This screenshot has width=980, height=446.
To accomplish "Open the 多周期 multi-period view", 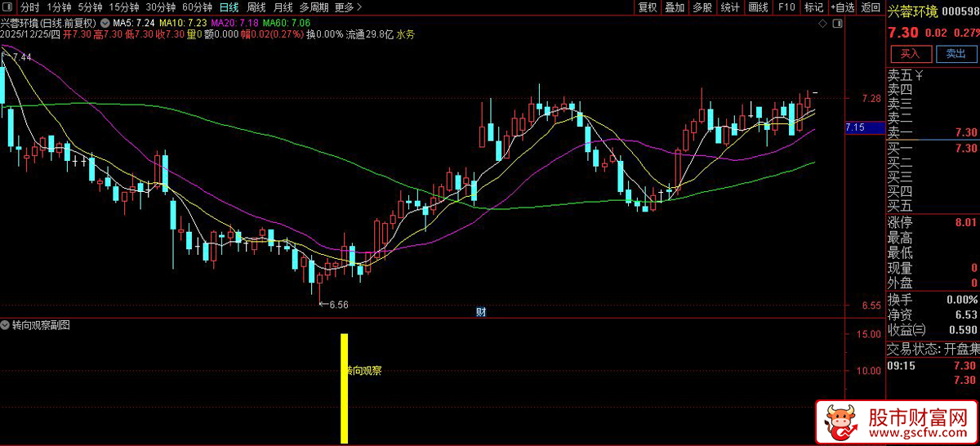I will coord(314,7).
